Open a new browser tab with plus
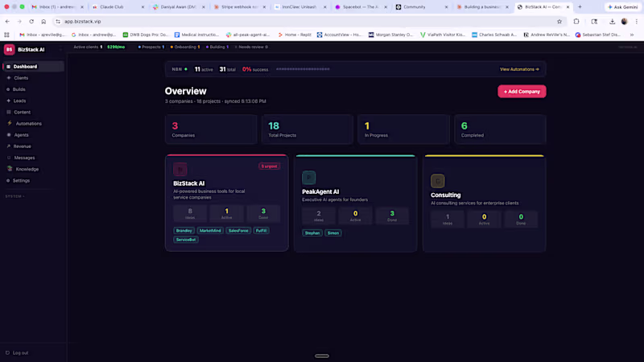The image size is (644, 362). point(580,7)
